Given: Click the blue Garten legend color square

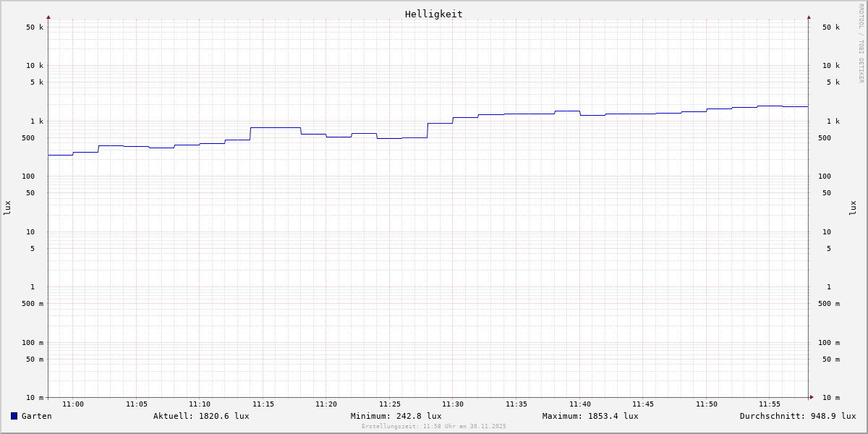Looking at the screenshot, I should [14, 416].
